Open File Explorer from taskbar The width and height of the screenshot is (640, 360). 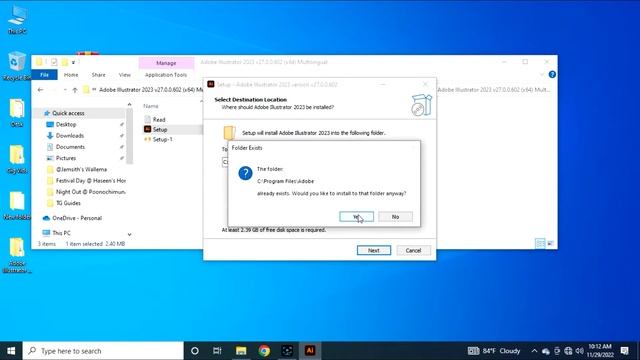click(x=241, y=351)
